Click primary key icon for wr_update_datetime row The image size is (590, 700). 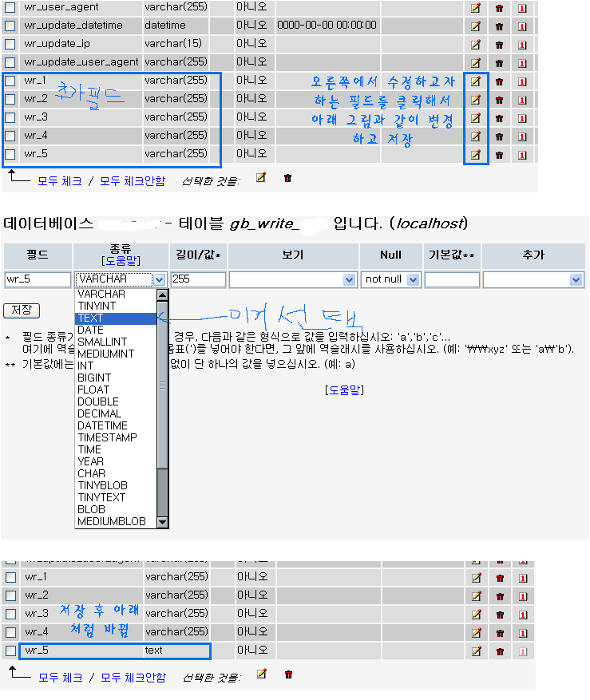[x=523, y=26]
